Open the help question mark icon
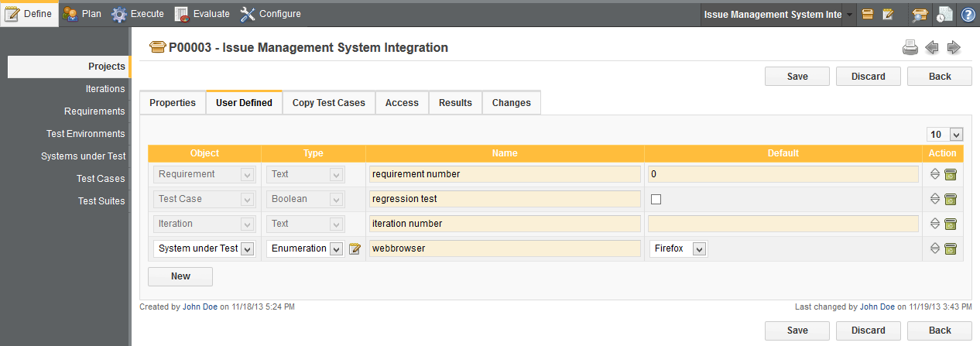980x346 pixels. tap(968, 15)
